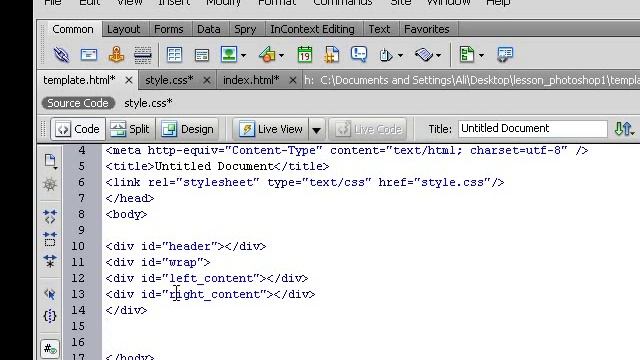Screen dimensions: 640x360
Task: Click line 12 left_content div code
Action: coord(207,278)
